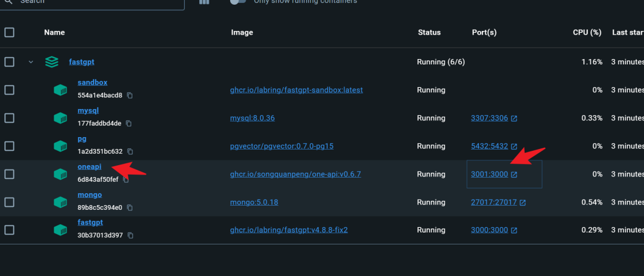Screen dimensions: 644x276
Task: Open external link icon for port 27017:27017
Action: click(x=522, y=203)
